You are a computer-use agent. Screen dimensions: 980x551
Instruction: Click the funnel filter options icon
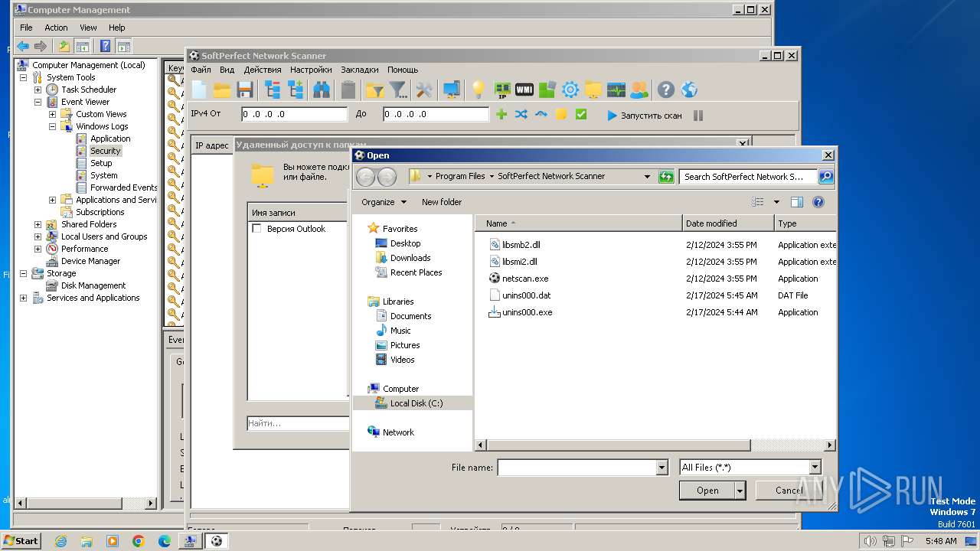pos(398,90)
